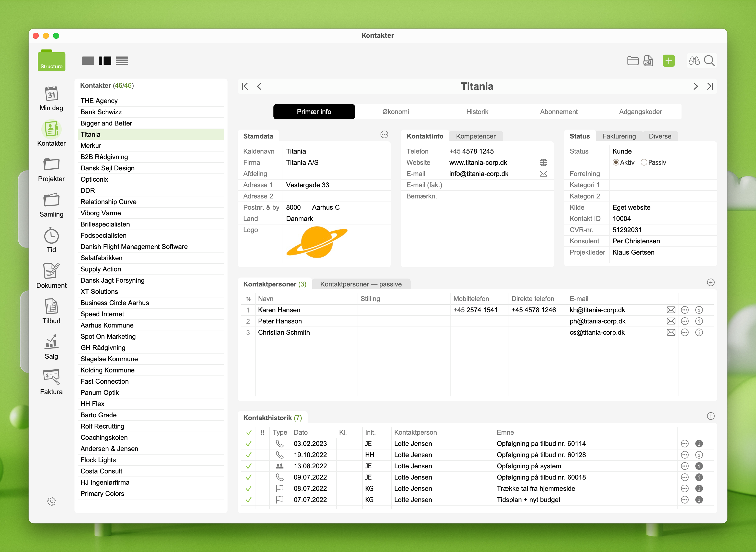This screenshot has width=756, height=552.
Task: Open the Min dag calendar icon
Action: [51, 94]
